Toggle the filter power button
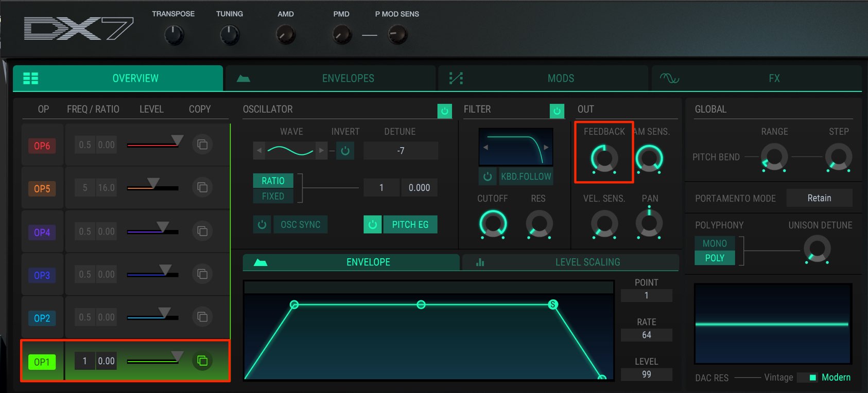868x393 pixels. click(557, 111)
